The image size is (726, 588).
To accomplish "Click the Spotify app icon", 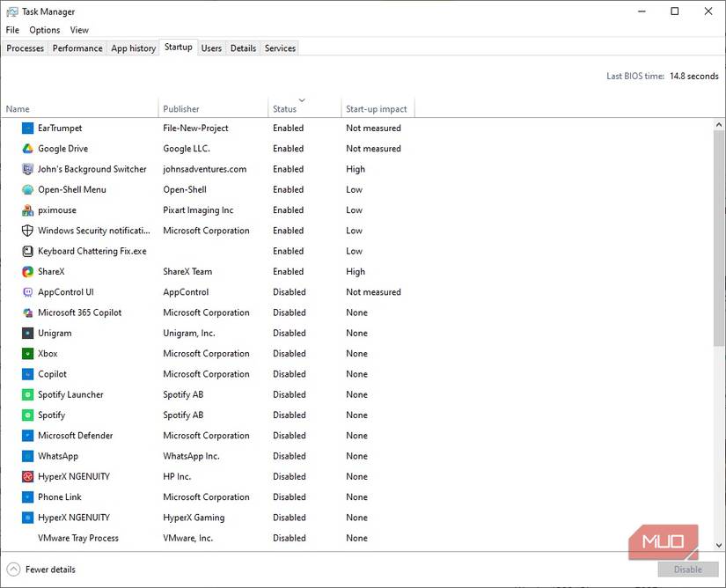I will 27,415.
